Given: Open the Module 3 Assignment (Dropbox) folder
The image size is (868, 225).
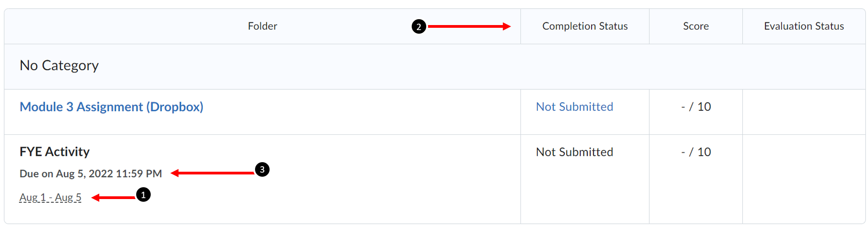Looking at the screenshot, I should pyautogui.click(x=112, y=107).
